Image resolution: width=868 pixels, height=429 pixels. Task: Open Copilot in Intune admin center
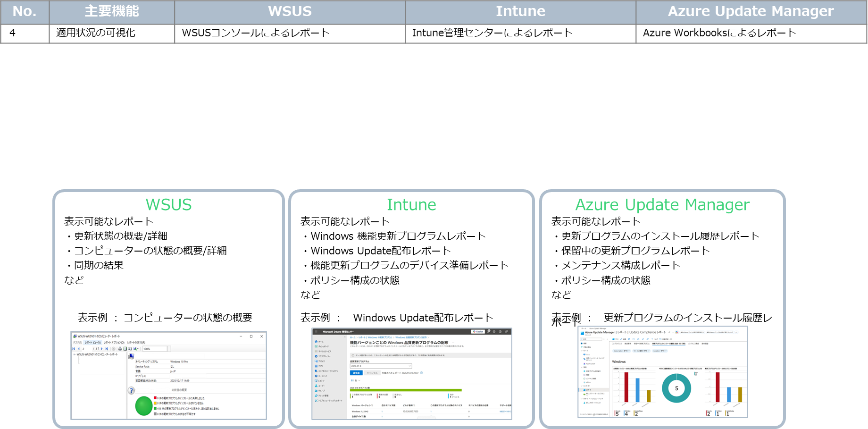pos(478,332)
